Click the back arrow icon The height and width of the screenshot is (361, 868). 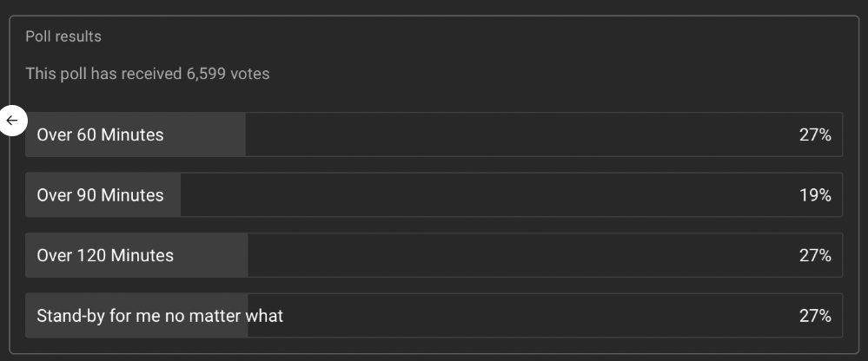12,121
